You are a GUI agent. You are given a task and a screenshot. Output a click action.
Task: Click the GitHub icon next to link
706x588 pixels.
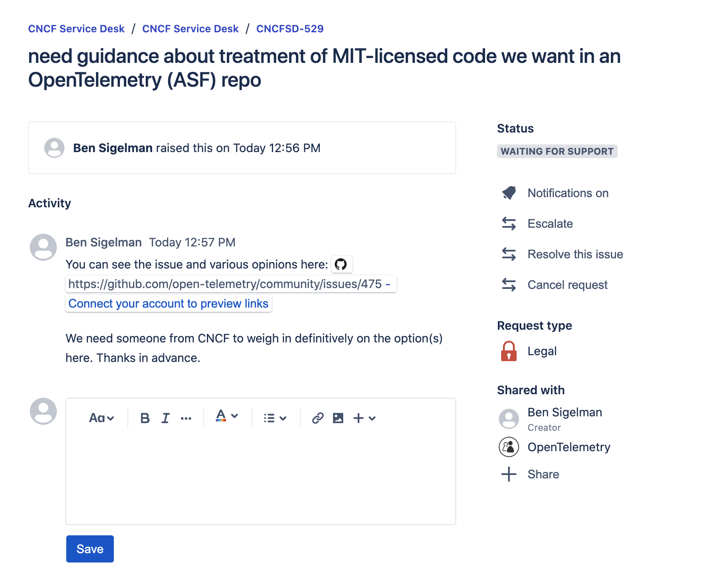point(341,264)
